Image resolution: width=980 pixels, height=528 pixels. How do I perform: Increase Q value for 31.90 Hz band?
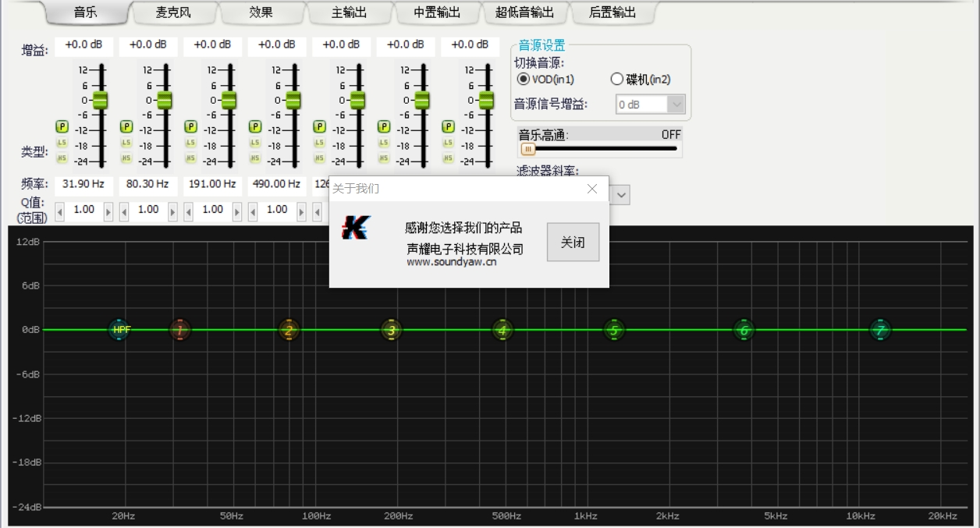[x=108, y=211]
